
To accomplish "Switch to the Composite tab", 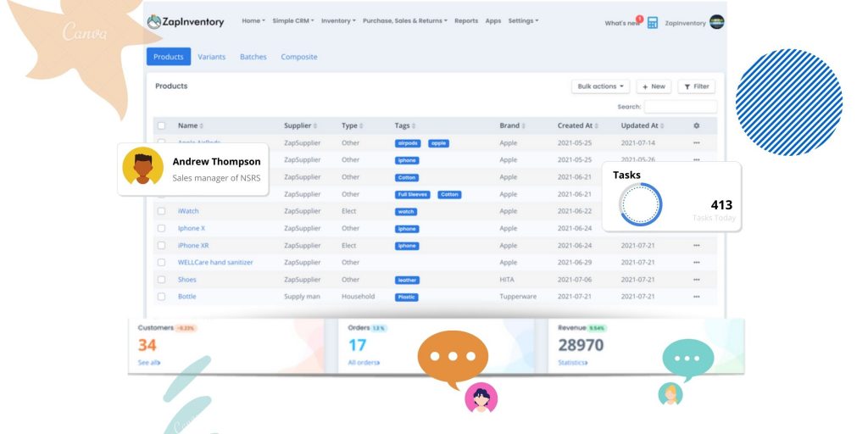I will (299, 57).
